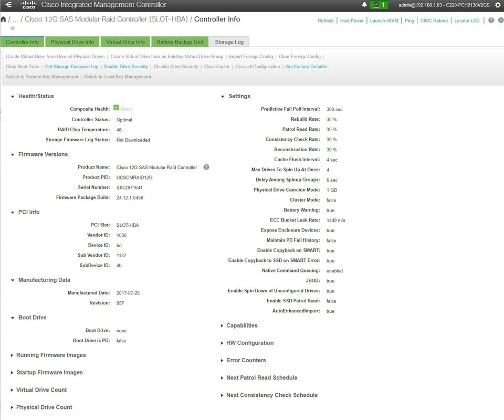Image resolution: width=504 pixels, height=420 pixels.
Task: Mark page as favorite with star icon
Action: [x=13, y=28]
